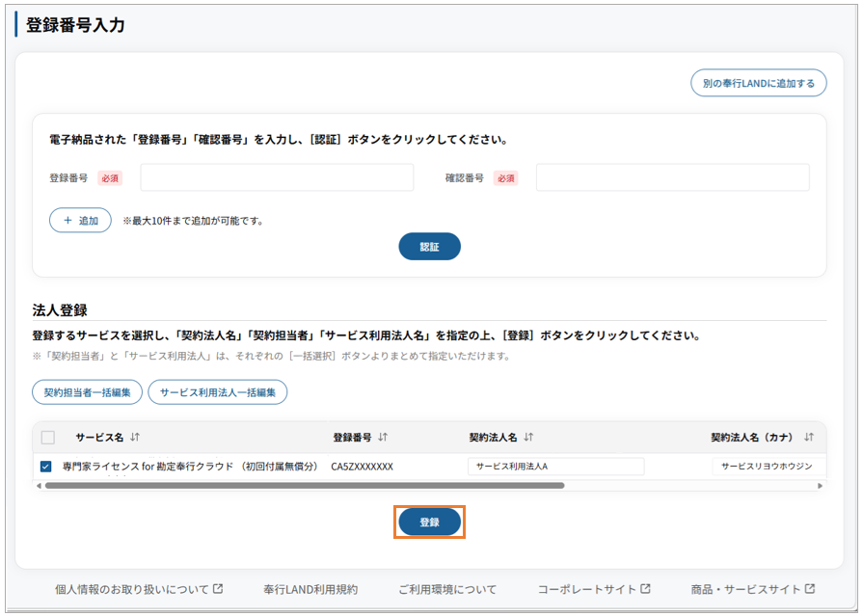Open 契約担当者一括編集
Screen dimensions: 862x616
88,392
